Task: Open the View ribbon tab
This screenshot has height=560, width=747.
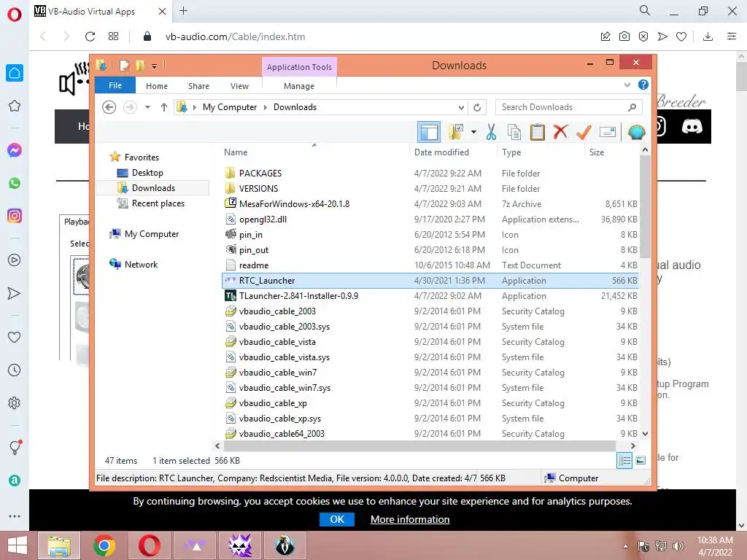Action: (239, 86)
